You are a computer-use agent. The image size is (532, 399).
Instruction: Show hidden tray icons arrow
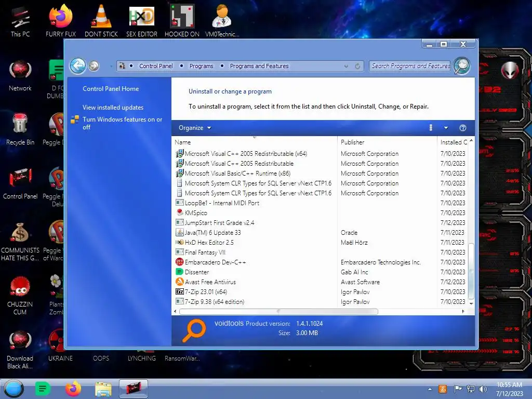(x=430, y=389)
